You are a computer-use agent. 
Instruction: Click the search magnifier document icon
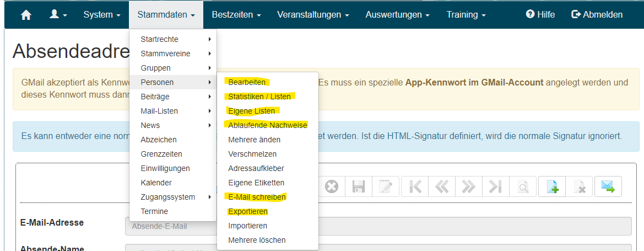[x=523, y=187]
